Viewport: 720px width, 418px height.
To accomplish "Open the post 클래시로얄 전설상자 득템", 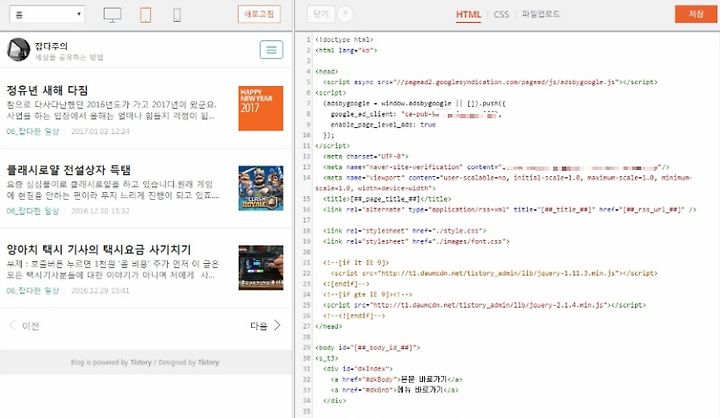I will (x=69, y=170).
